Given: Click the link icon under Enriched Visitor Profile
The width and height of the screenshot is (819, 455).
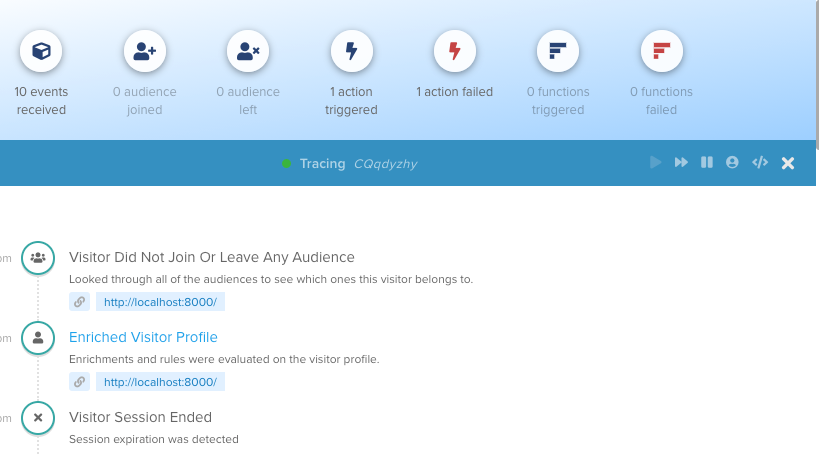Looking at the screenshot, I should pyautogui.click(x=79, y=381).
